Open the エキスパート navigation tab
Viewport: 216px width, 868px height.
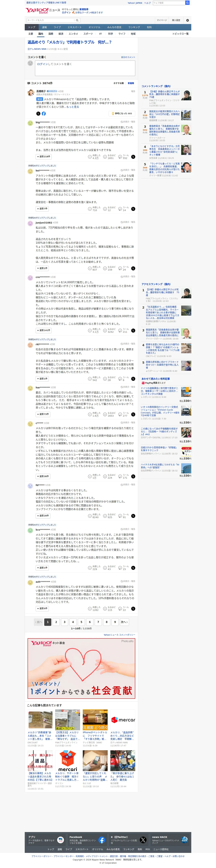[x=74, y=27]
